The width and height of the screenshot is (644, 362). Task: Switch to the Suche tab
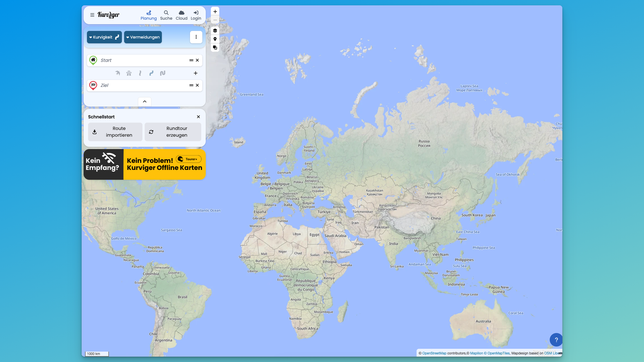pos(166,15)
